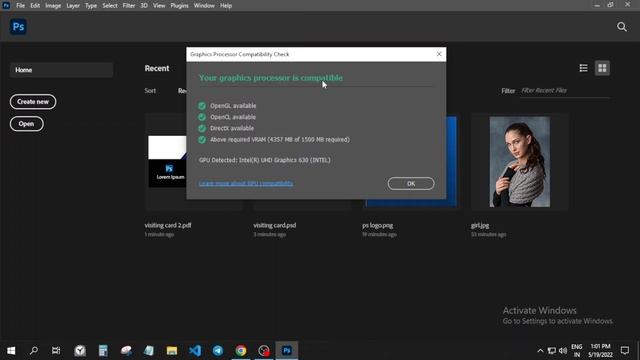This screenshot has width=640, height=360.
Task: Click the volume speaker tray icon
Action: (563, 351)
